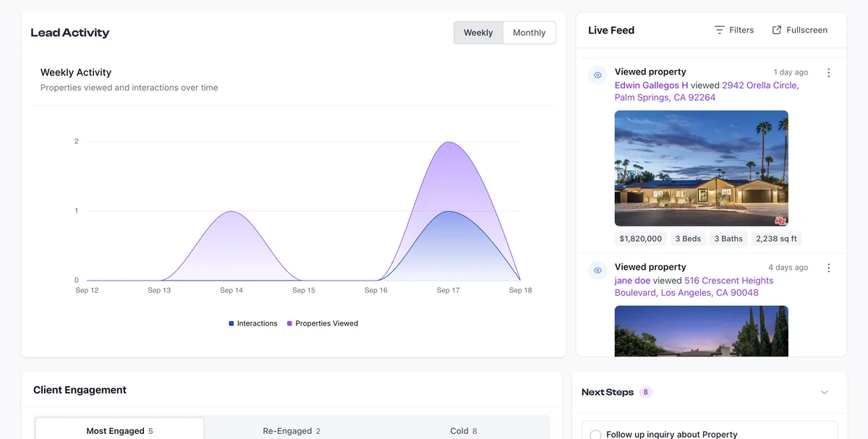Click the Follow up inquiry about Property text

[672, 435]
